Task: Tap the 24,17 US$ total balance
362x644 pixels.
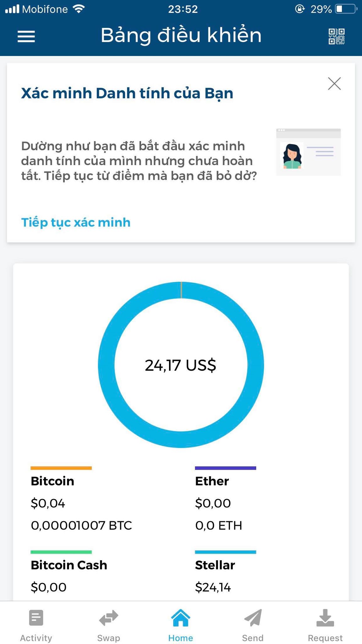Action: pos(180,365)
